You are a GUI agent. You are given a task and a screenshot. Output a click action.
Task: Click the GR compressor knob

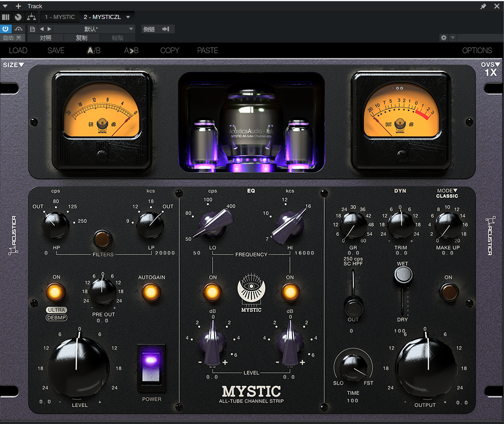(x=353, y=225)
